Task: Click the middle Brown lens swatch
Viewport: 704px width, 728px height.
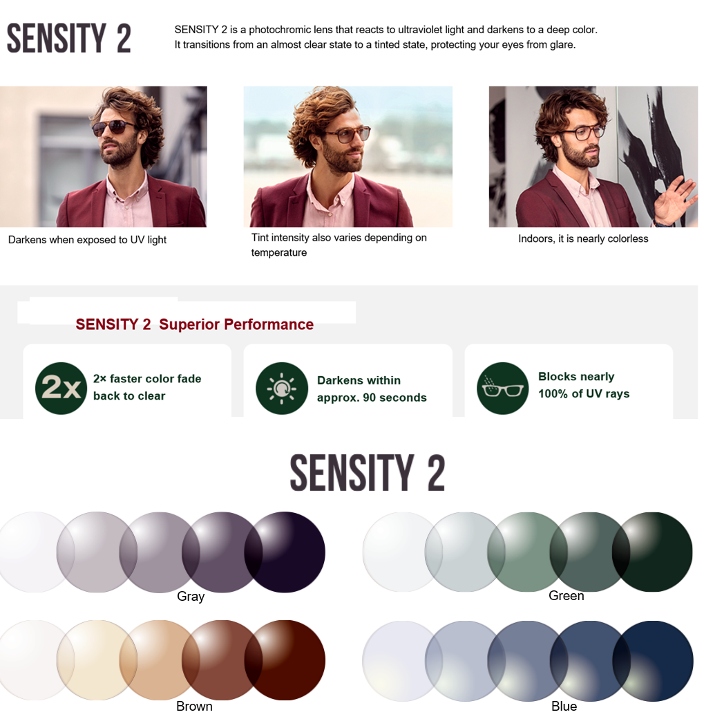Action: (160, 660)
